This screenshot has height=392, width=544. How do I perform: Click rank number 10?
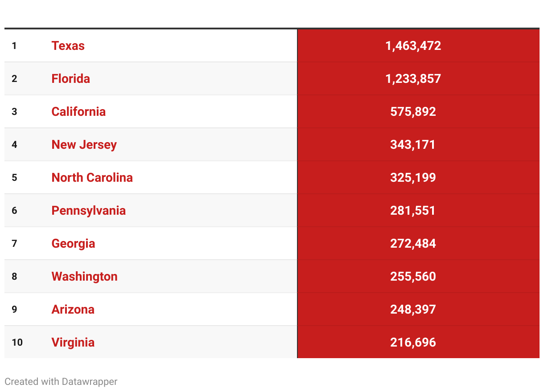click(17, 342)
